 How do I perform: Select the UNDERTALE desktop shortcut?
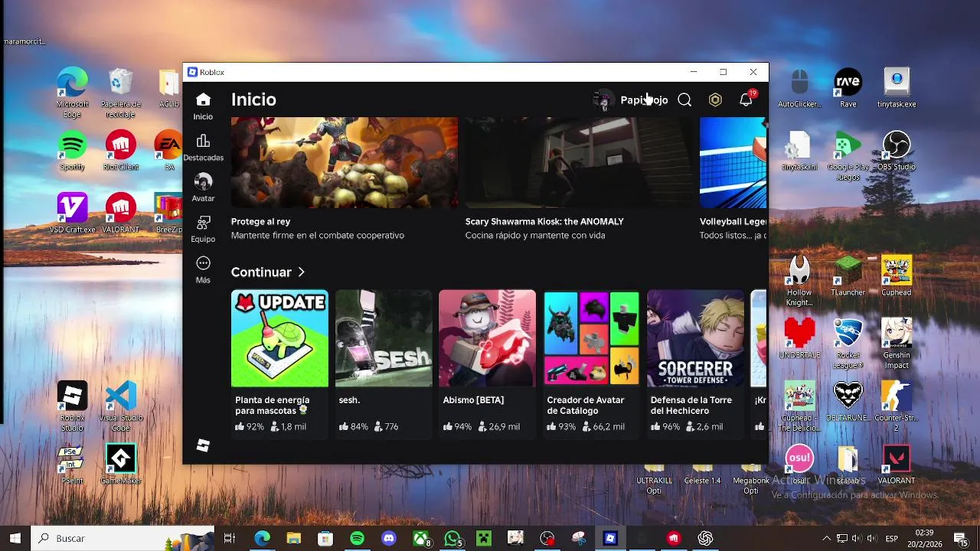pos(799,339)
